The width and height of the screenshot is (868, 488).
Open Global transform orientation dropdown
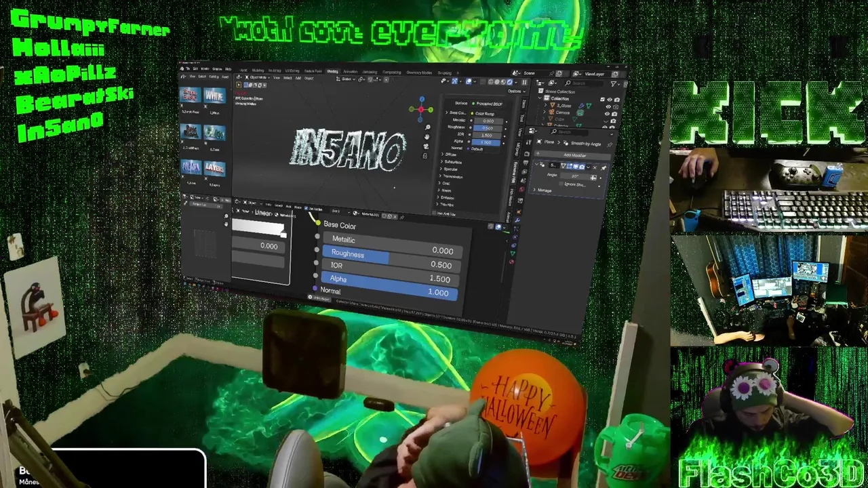[x=346, y=79]
